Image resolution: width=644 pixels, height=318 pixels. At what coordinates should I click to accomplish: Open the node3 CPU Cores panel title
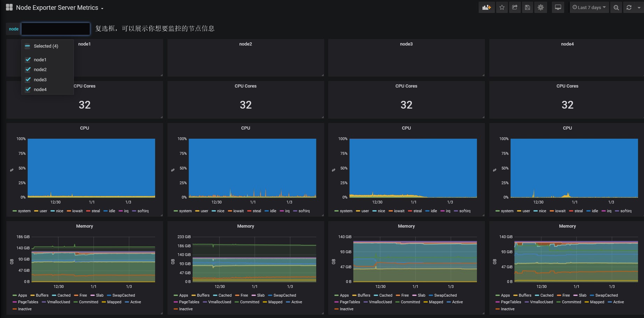coord(406,86)
